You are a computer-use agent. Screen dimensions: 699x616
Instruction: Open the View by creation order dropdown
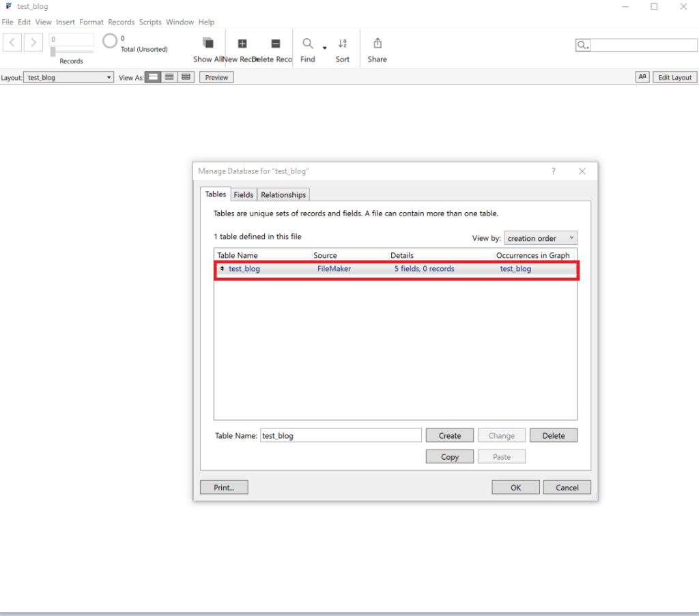click(540, 237)
